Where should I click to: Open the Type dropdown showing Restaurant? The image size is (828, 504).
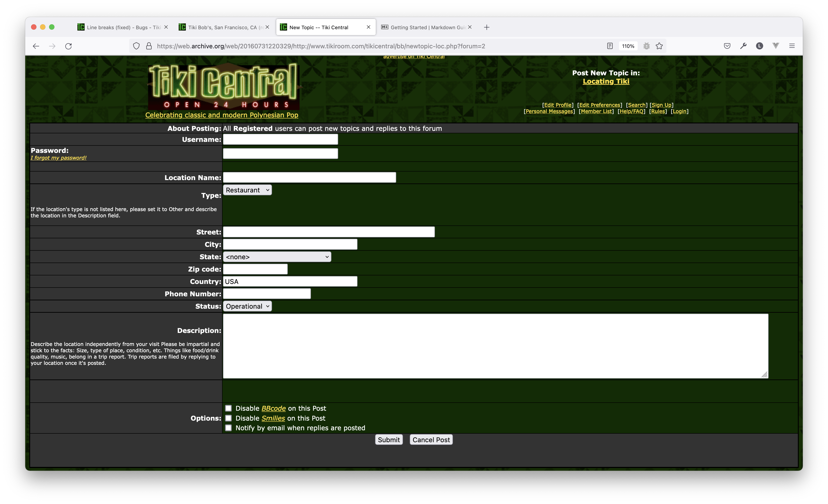[247, 190]
